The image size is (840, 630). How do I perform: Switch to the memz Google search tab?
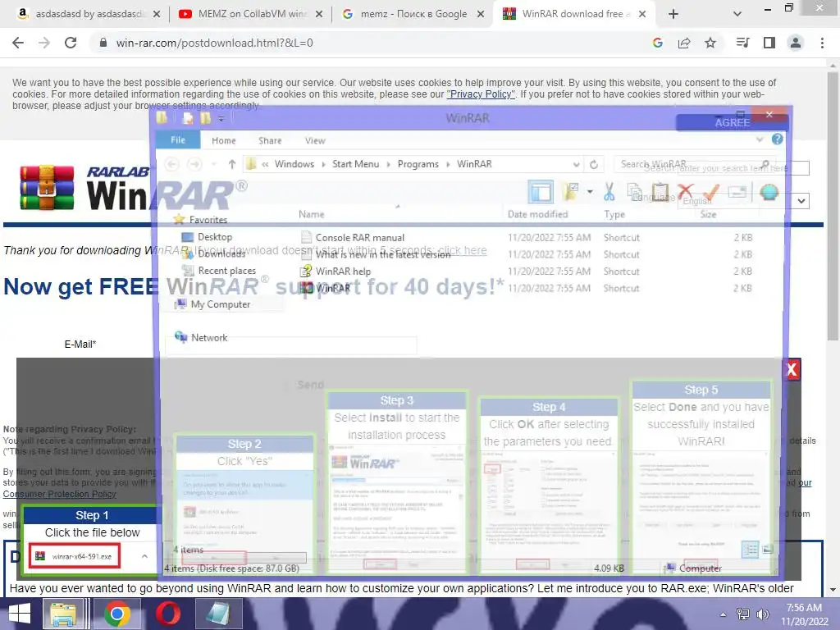point(413,14)
